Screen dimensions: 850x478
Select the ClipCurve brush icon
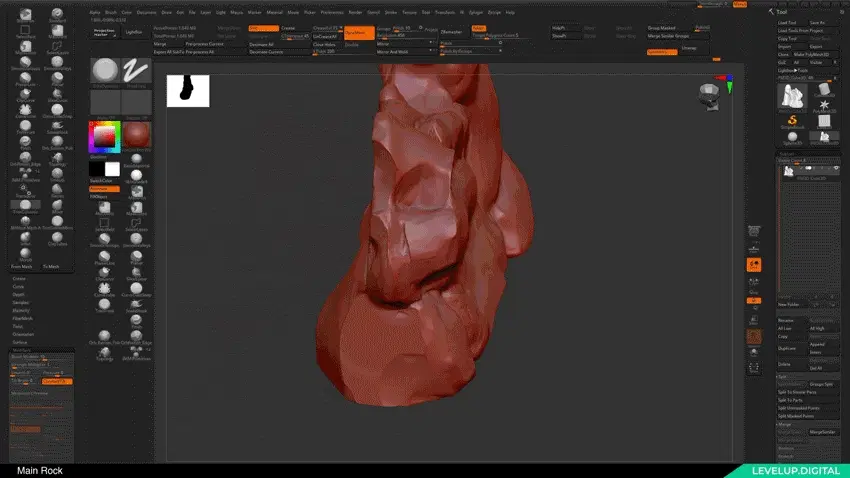25,94
